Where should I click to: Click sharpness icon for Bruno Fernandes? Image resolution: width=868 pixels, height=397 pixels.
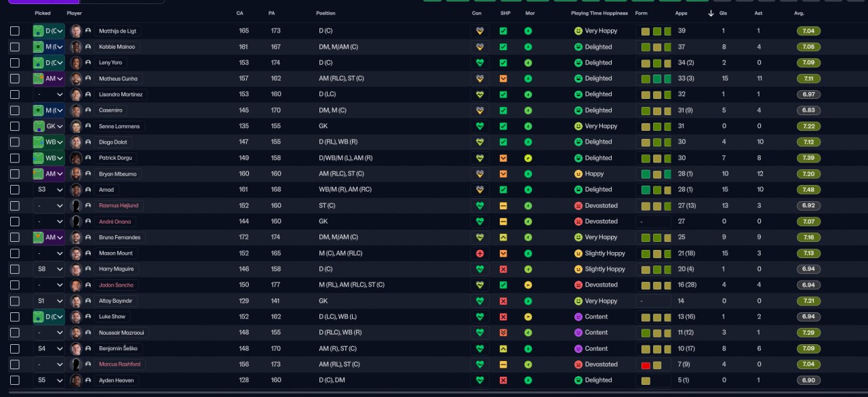tap(503, 237)
